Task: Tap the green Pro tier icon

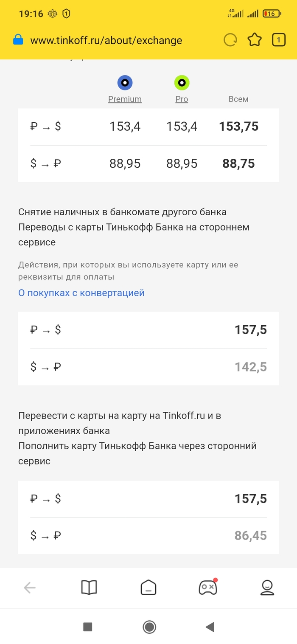Action: point(182,83)
